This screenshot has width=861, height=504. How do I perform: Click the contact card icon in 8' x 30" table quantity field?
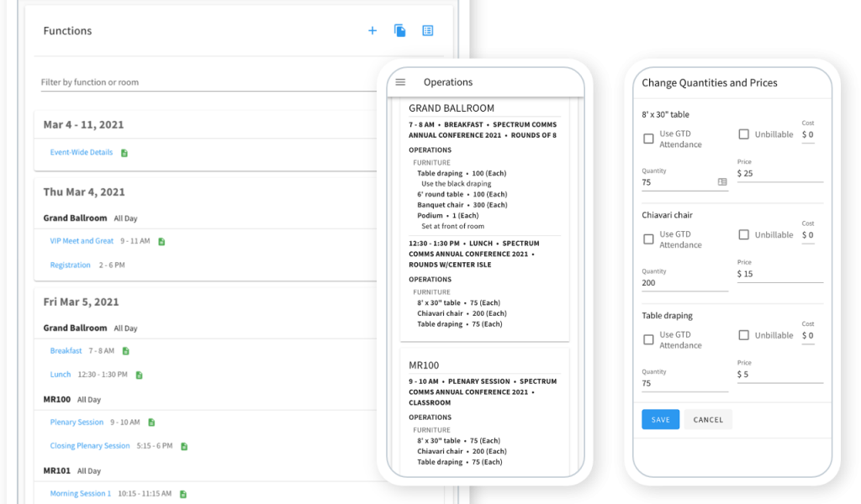click(722, 182)
